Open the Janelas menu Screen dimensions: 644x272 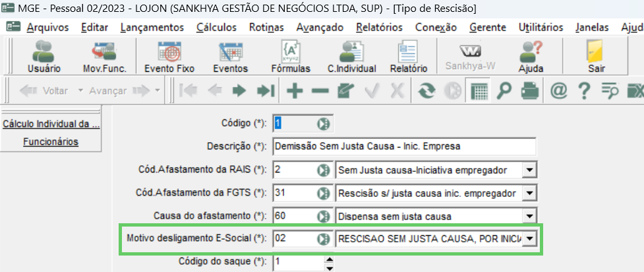pyautogui.click(x=592, y=28)
